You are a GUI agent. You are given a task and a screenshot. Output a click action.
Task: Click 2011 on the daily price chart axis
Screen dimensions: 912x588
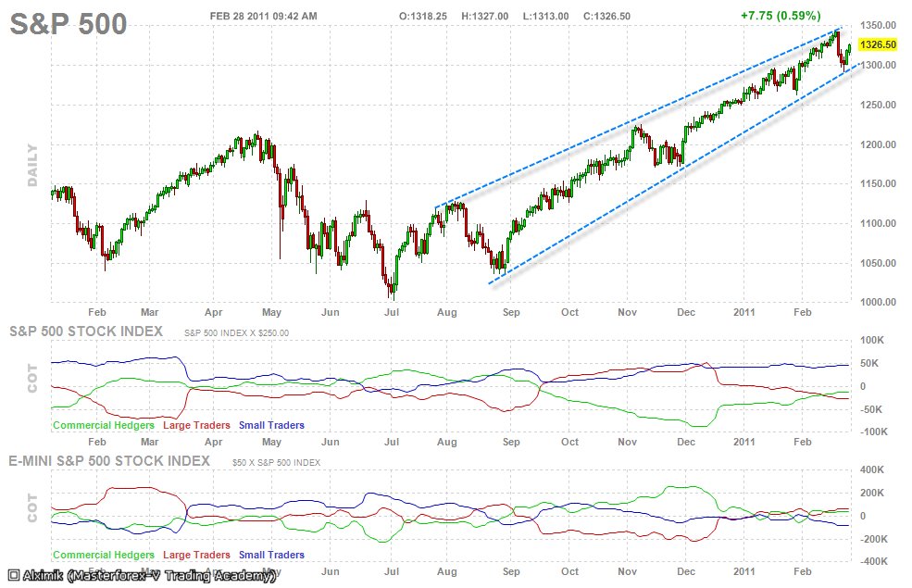pos(743,312)
